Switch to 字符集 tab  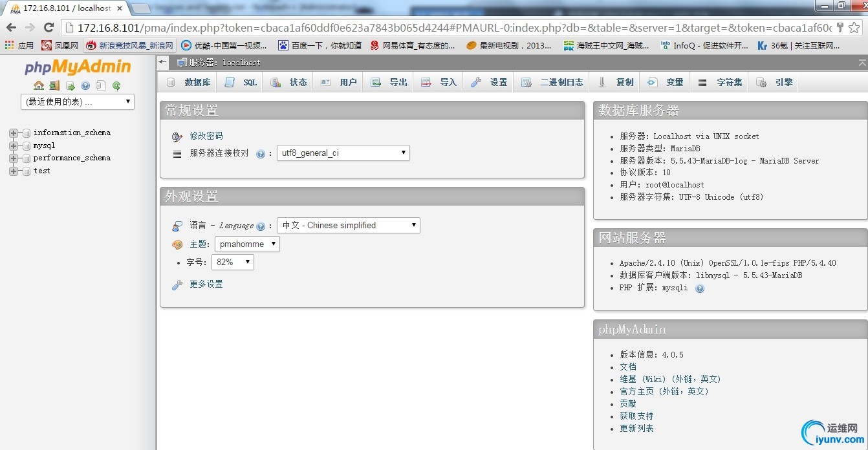point(720,82)
